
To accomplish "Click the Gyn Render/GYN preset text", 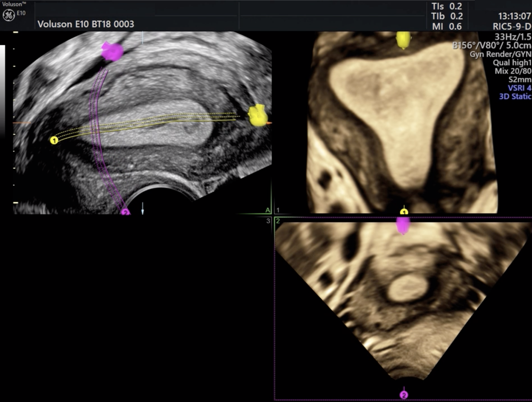I will 500,54.
